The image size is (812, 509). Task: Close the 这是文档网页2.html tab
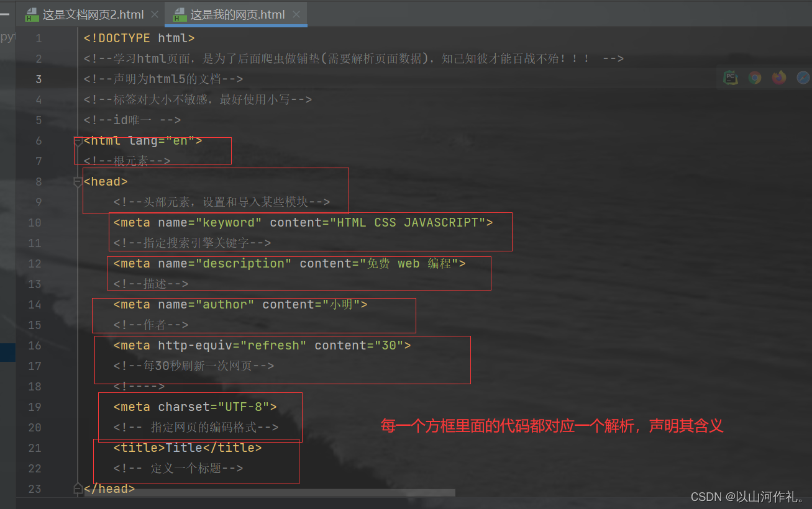coord(155,14)
